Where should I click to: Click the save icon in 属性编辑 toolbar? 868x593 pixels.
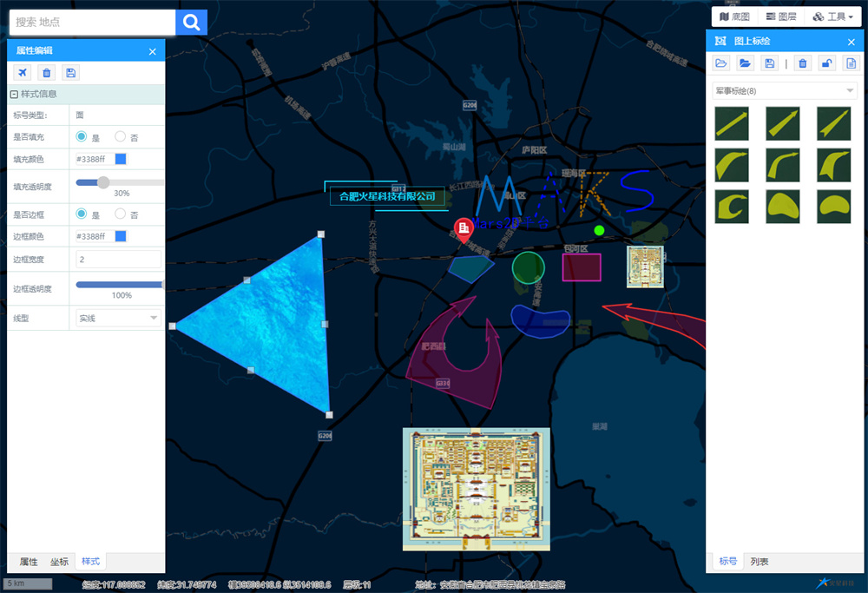pos(70,73)
